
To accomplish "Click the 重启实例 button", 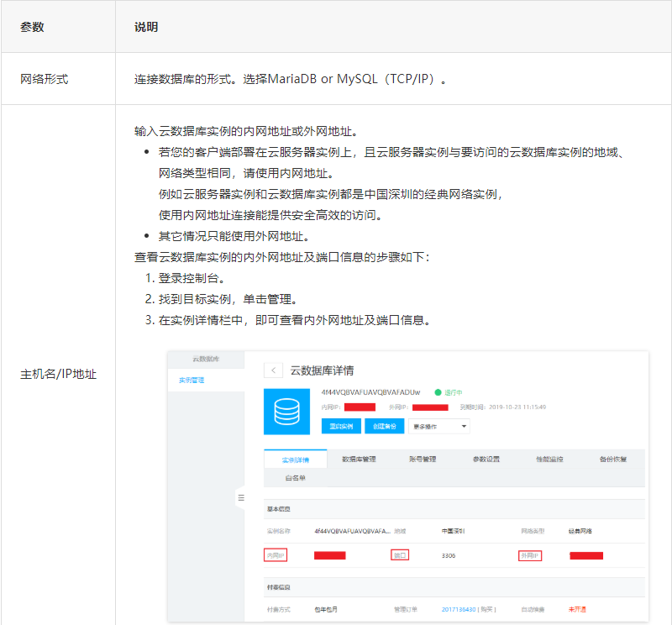I will click(x=340, y=426).
